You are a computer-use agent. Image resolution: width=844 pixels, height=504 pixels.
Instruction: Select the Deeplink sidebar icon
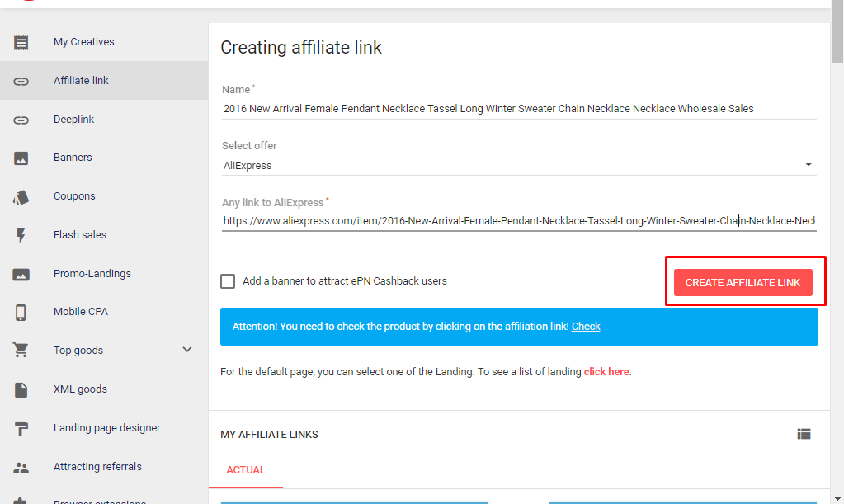[21, 119]
